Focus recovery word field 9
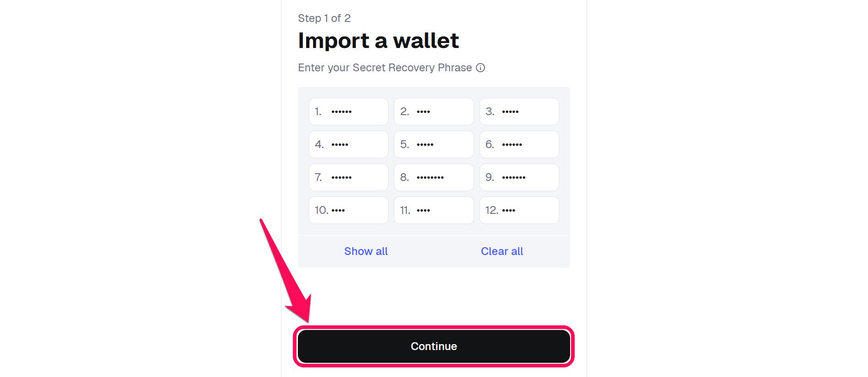 coord(519,177)
